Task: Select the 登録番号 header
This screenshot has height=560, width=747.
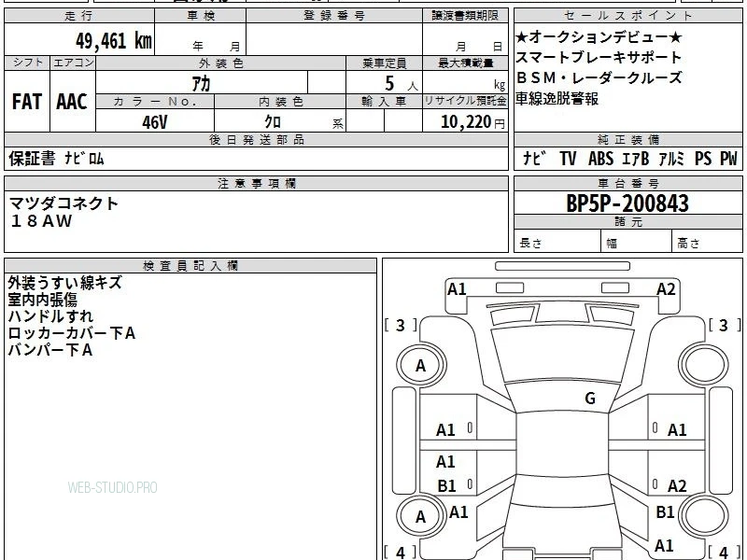Action: pyautogui.click(x=334, y=16)
